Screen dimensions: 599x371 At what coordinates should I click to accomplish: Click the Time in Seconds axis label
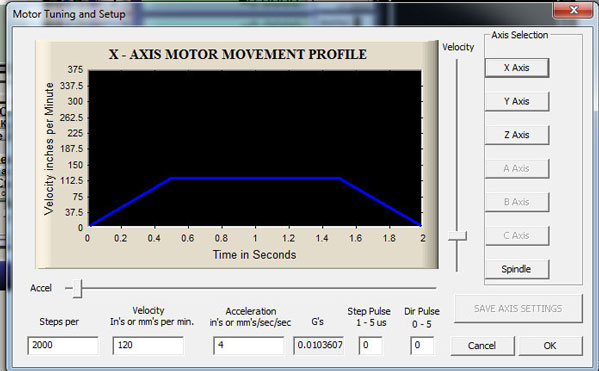[x=254, y=255]
